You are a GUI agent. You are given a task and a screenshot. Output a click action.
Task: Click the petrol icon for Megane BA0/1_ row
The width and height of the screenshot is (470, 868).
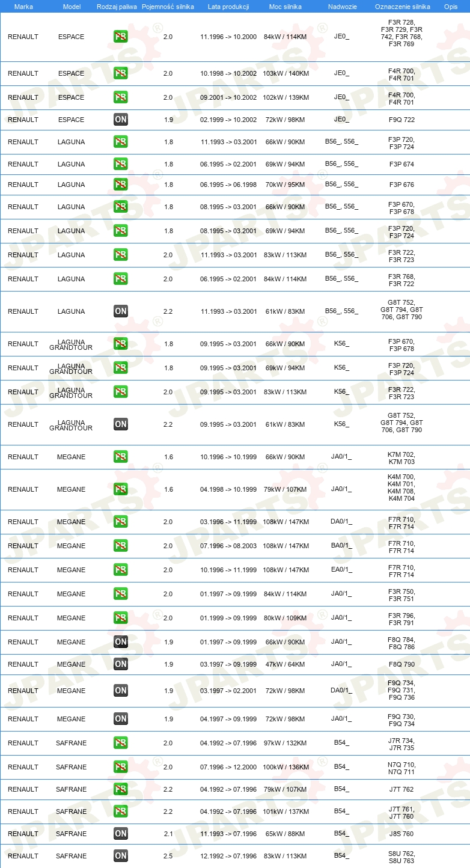click(x=120, y=546)
